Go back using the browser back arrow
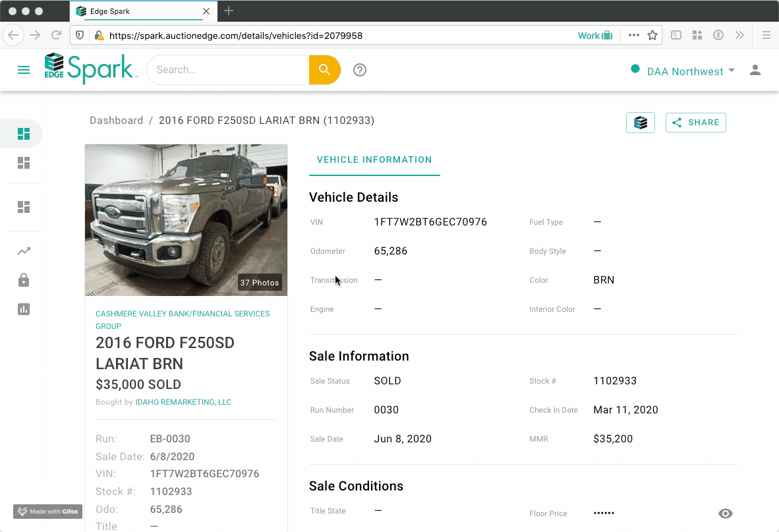 click(13, 35)
